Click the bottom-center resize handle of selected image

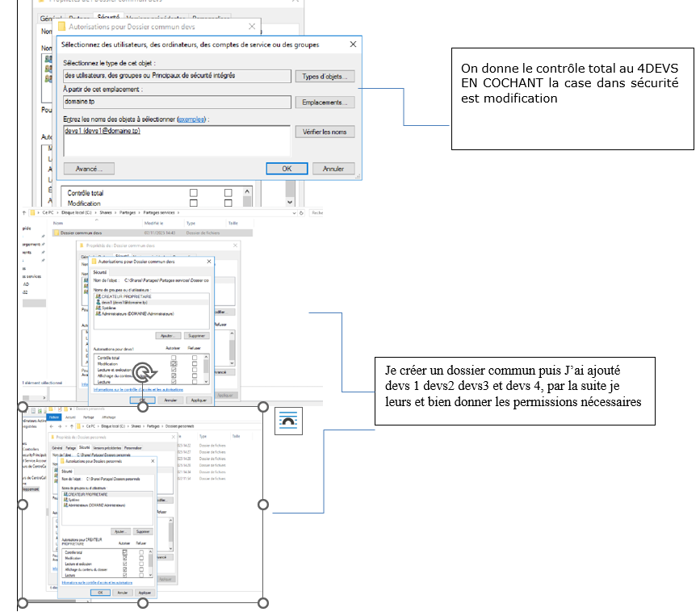(143, 602)
